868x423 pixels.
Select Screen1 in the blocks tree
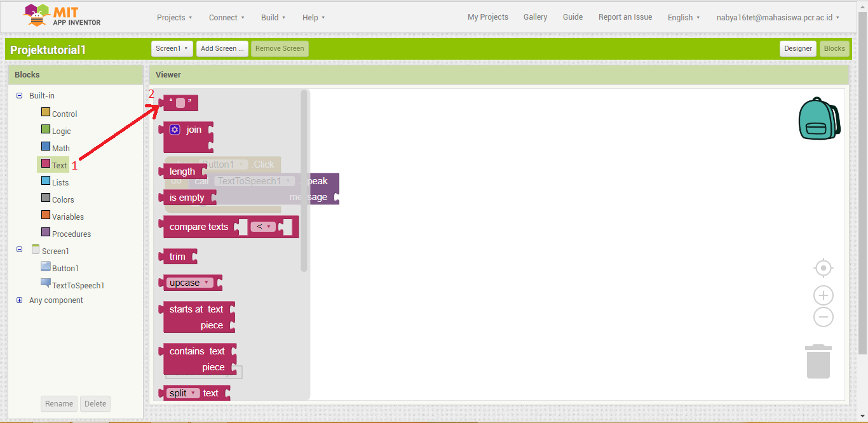(50, 251)
